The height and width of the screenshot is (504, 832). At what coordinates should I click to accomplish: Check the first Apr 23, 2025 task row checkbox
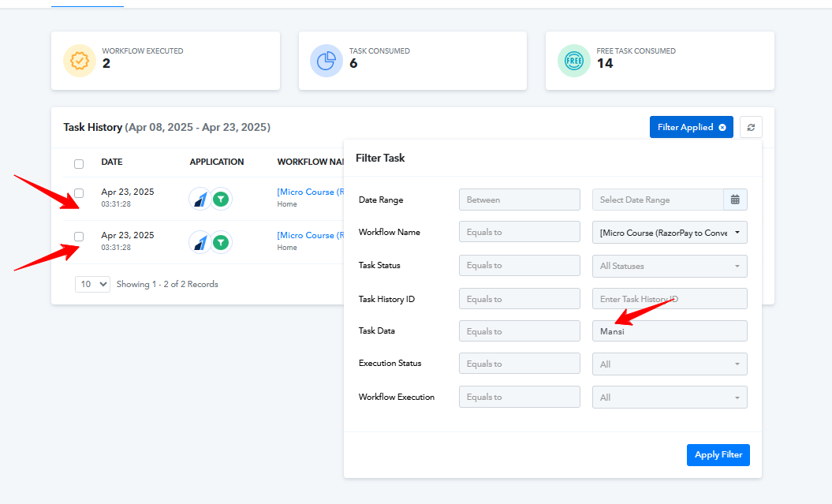(x=79, y=193)
